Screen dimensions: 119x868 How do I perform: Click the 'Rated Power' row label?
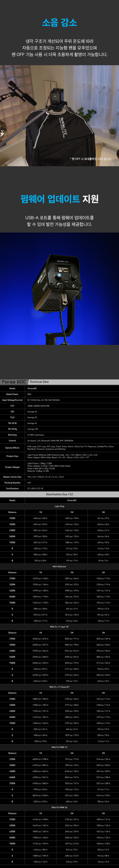tap(12, 394)
